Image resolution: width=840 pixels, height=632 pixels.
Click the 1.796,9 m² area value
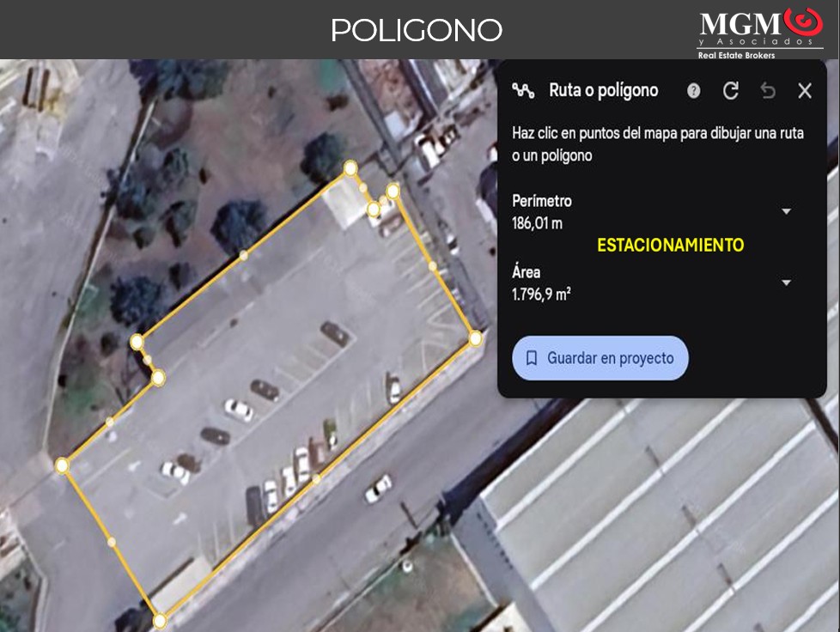[542, 295]
